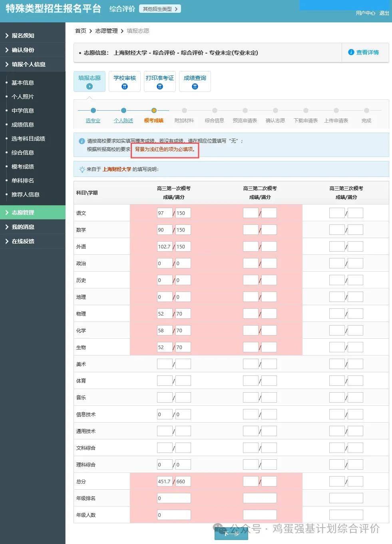392x544 pixels.
Task: Click the hourglass icon on 学校审核 tab
Action: 124,85
